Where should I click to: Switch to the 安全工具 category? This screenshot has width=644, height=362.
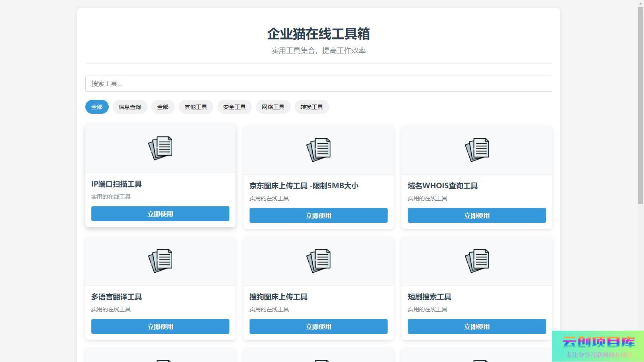(234, 107)
